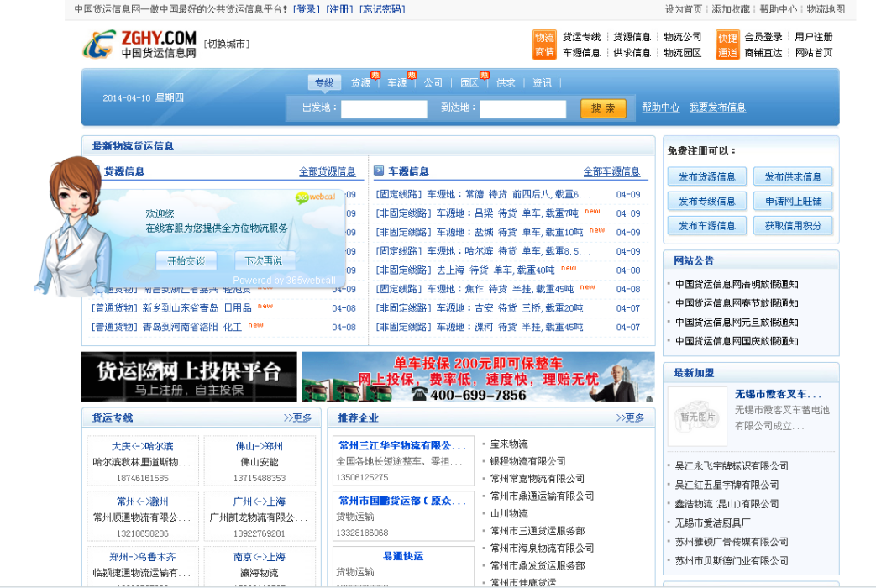
Task: Select the 车源 search tab
Action: click(396, 82)
